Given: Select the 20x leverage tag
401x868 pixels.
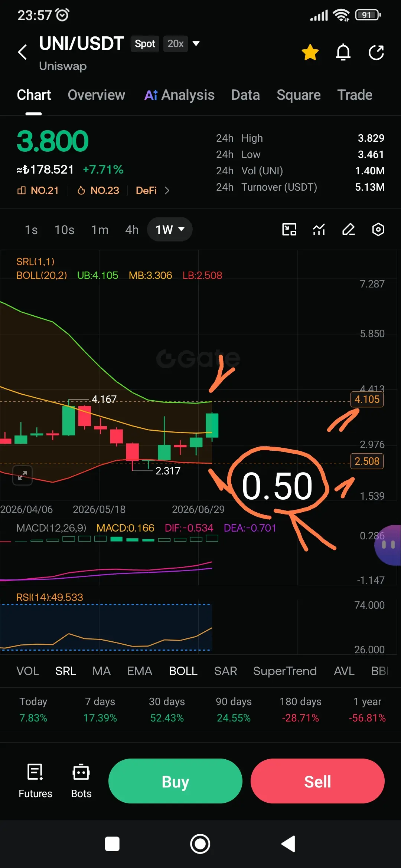Looking at the screenshot, I should [x=175, y=44].
